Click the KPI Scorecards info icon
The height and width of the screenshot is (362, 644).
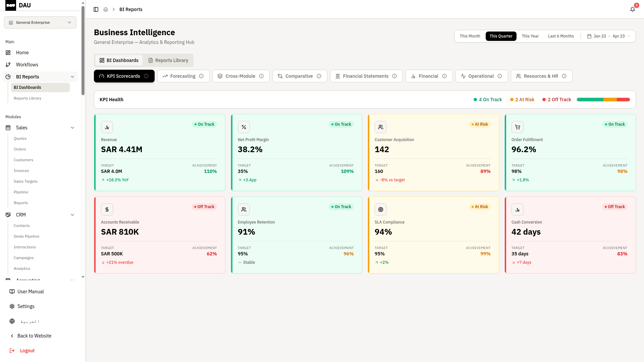click(146, 76)
